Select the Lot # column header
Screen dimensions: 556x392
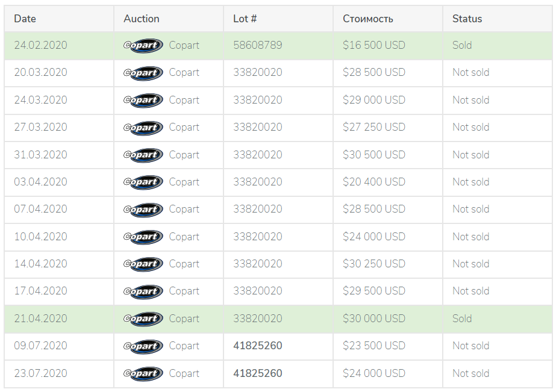click(245, 19)
